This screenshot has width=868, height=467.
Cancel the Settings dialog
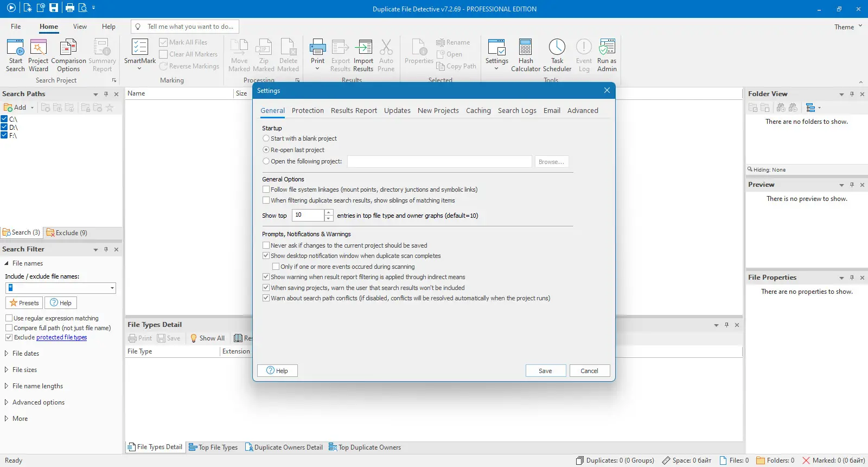tap(589, 371)
